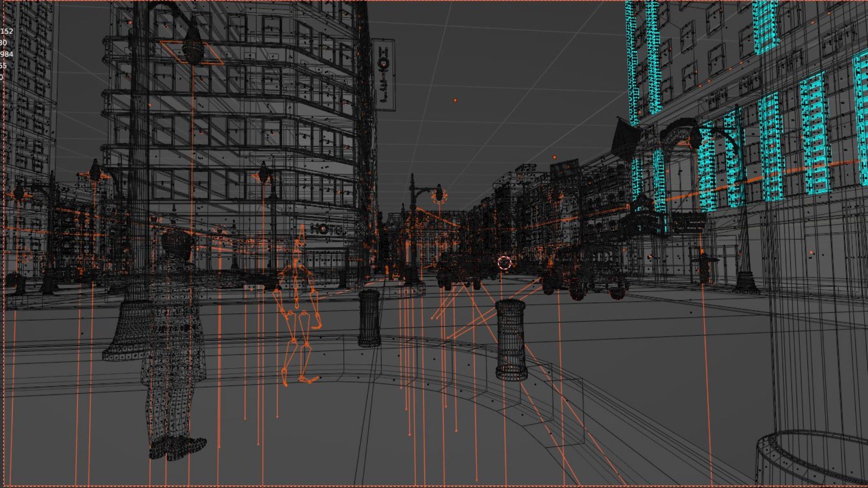
Task: Select the vintage car right of the 3D cursor
Action: click(x=585, y=272)
